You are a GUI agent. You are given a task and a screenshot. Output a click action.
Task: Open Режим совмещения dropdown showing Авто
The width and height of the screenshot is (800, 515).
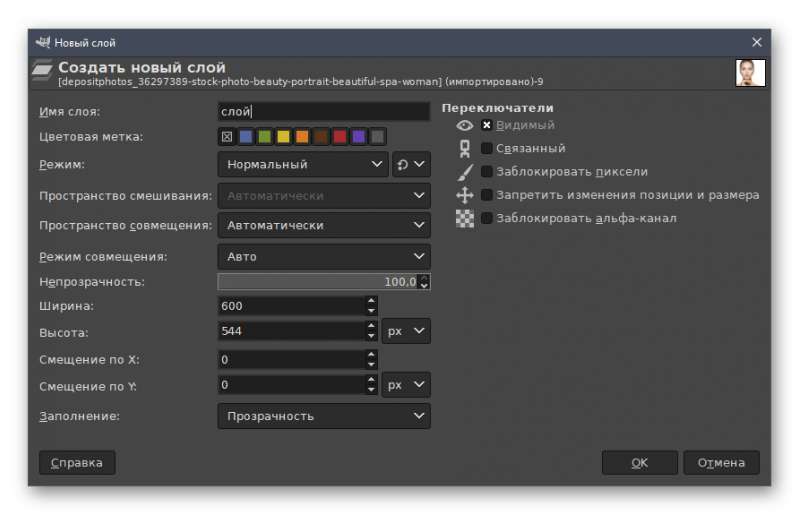point(324,257)
